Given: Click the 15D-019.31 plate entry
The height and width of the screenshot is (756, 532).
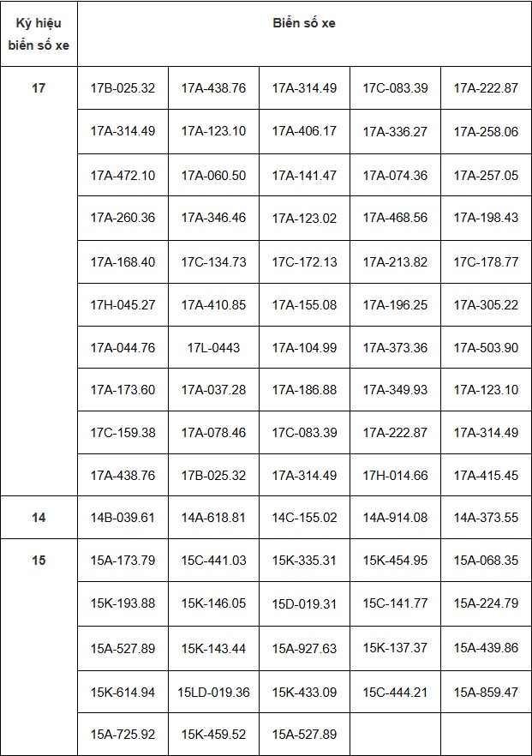Looking at the screenshot, I should [x=304, y=604].
